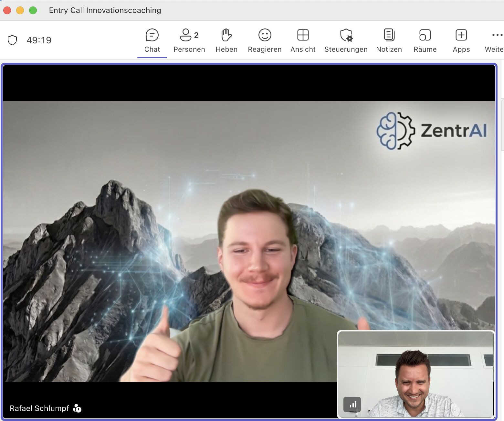504x421 pixels.
Task: Click the shield meeting security icon
Action: tap(12, 40)
